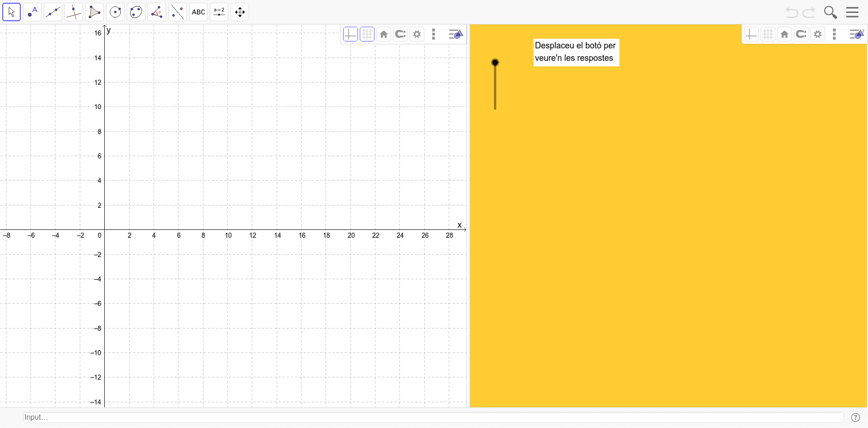Toggle axes in right yellow view
Screen dimensions: 868x428
[751, 34]
